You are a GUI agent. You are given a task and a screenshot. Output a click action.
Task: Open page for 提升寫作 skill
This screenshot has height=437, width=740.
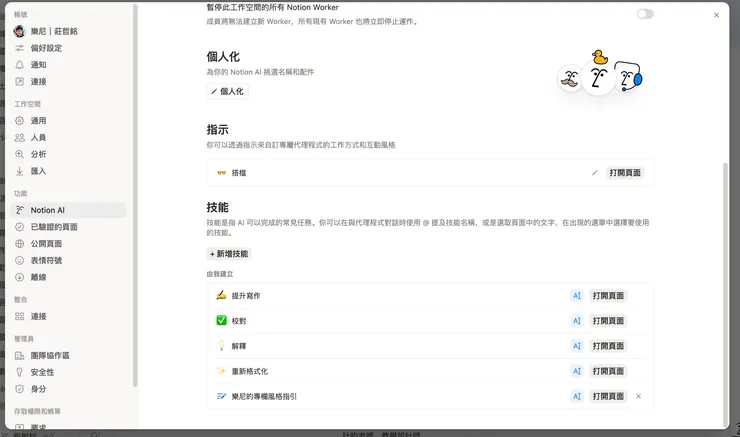(x=608, y=296)
